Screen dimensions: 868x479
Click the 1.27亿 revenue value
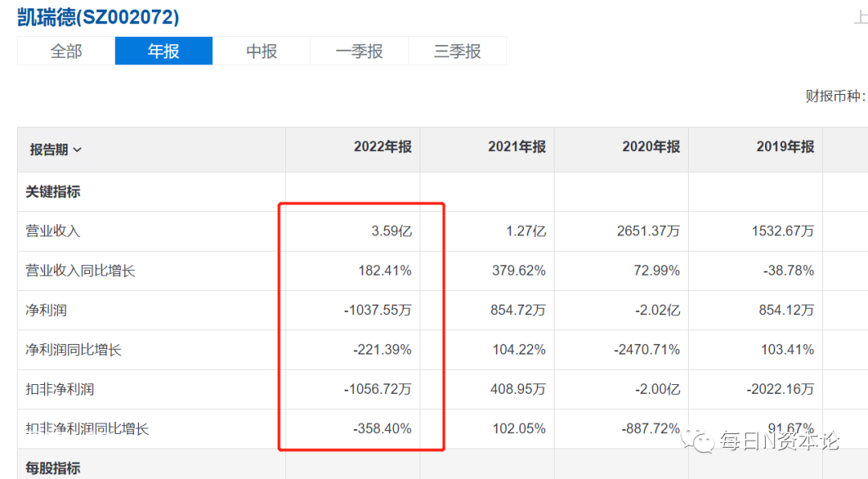(526, 231)
